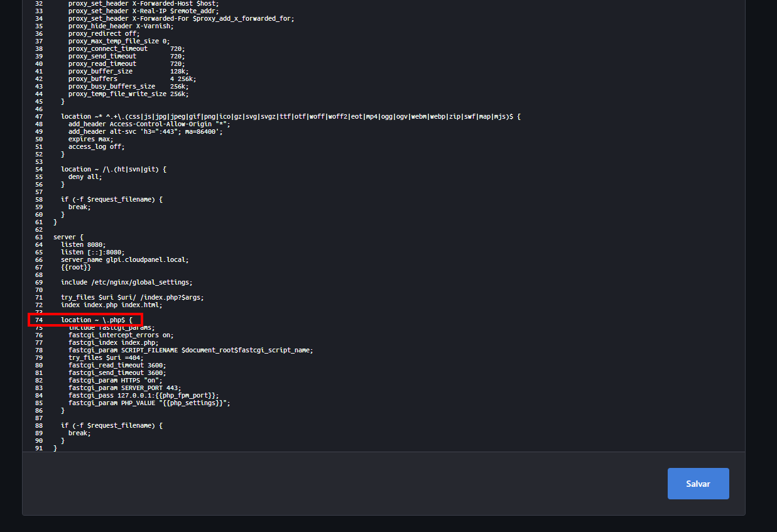Click the 'try_files $uri =404;' line
Screen dimensions: 777x532
(106, 358)
